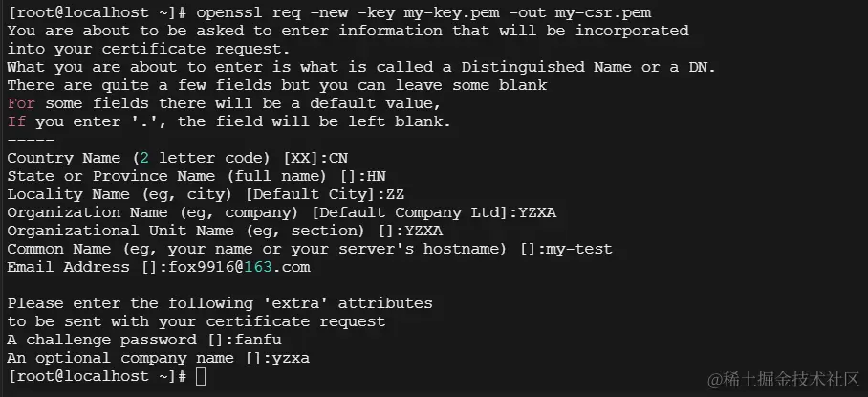The height and width of the screenshot is (397, 868).
Task: Click the red 'For' keyword text
Action: pos(21,103)
